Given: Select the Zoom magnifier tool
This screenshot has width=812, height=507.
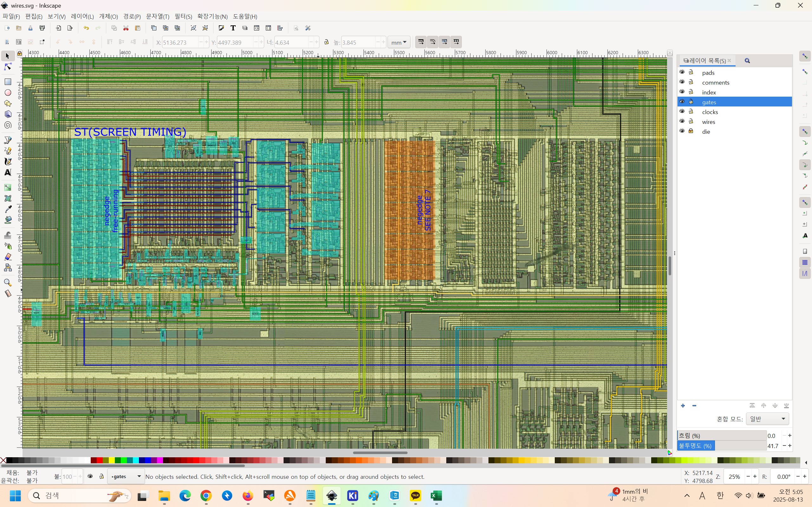Looking at the screenshot, I should point(8,283).
